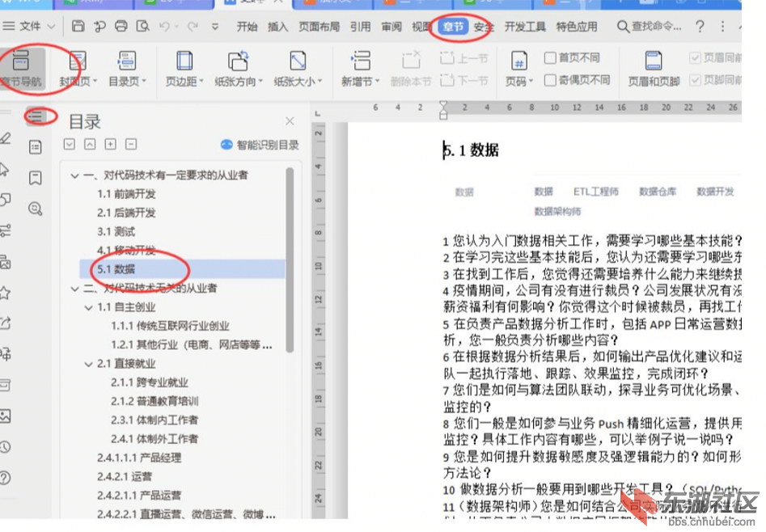Click the save icon in quick toolbar
This screenshot has height=532, width=766.
(78, 26)
